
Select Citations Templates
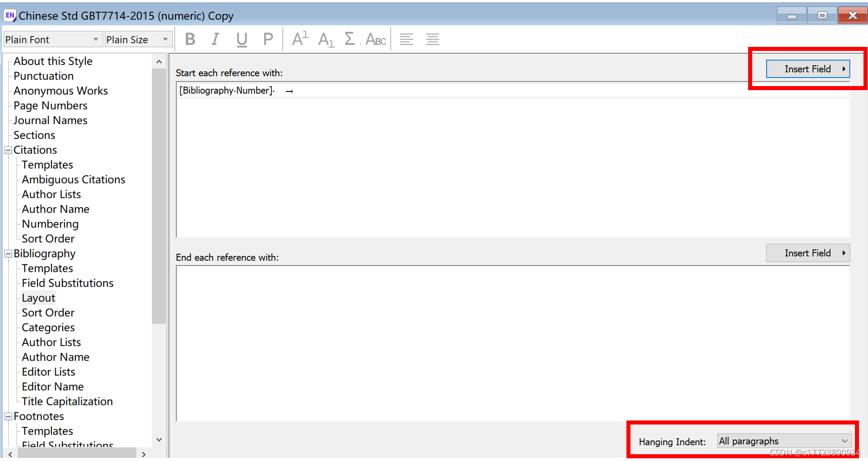tap(47, 165)
